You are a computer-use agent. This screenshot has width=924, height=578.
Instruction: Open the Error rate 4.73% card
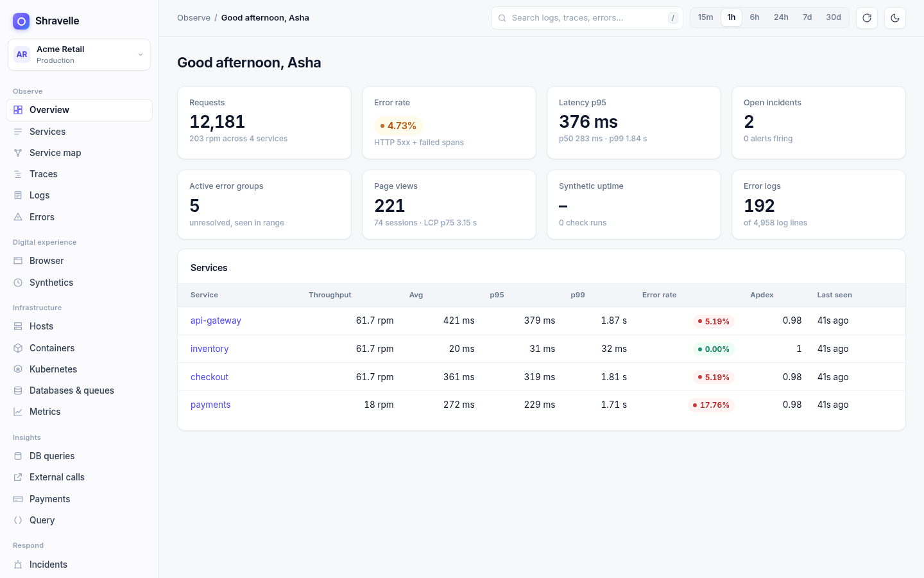click(x=449, y=123)
